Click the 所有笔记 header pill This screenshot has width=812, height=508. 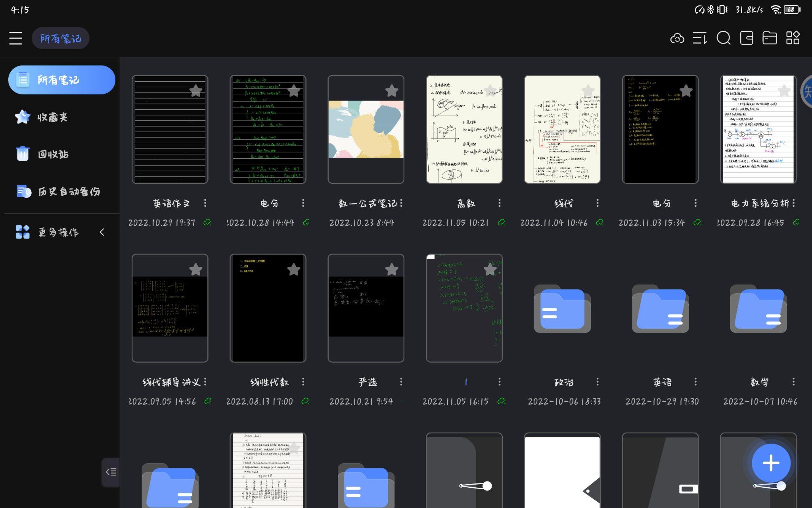click(61, 38)
